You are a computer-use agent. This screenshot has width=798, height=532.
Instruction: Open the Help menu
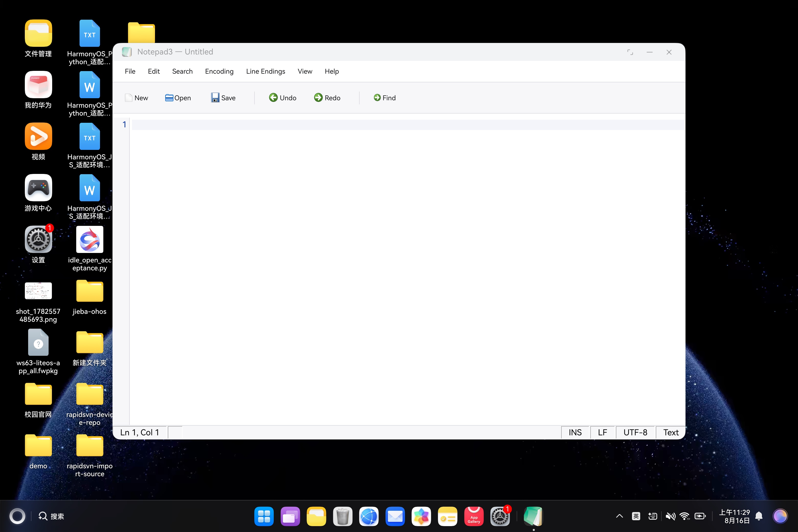[331, 71]
